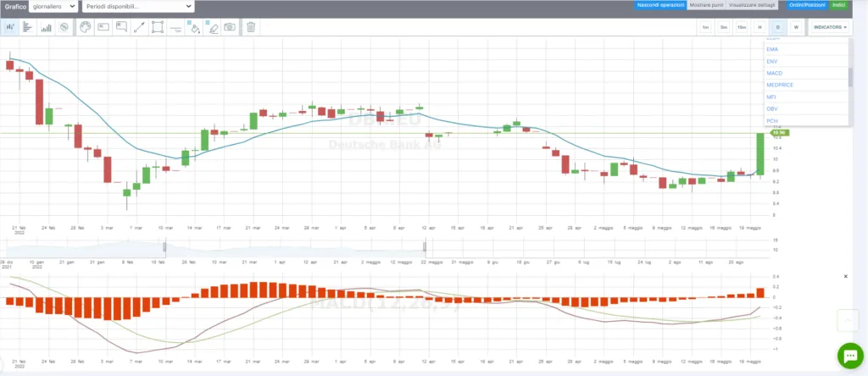This screenshot has height=376, width=868.
Task: Select the rectangle shape tool
Action: pos(158,27)
